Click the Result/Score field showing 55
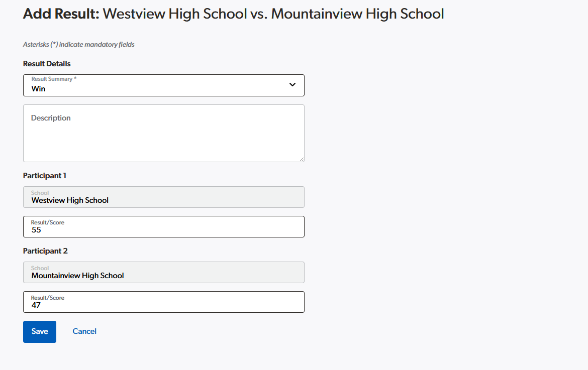The image size is (588, 370). pyautogui.click(x=163, y=227)
